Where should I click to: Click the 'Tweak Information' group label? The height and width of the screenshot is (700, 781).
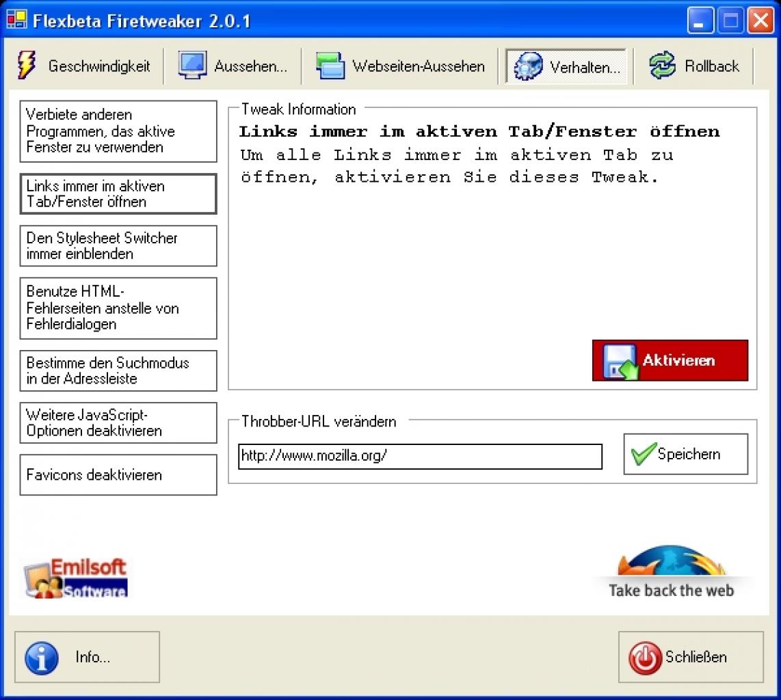[298, 109]
